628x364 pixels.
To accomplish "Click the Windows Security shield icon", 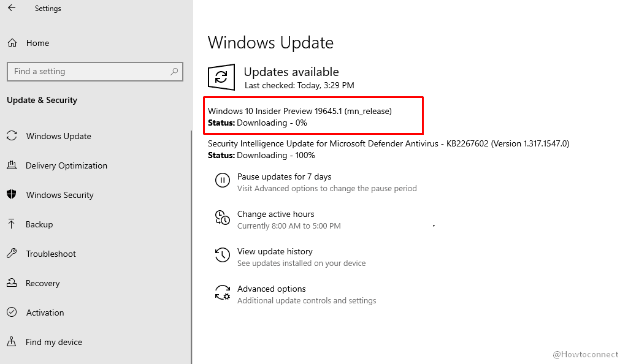I will coord(12,195).
